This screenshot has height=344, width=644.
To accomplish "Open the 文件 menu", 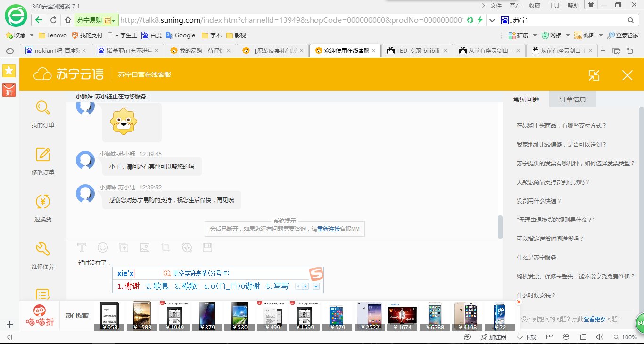I will pos(496,6).
